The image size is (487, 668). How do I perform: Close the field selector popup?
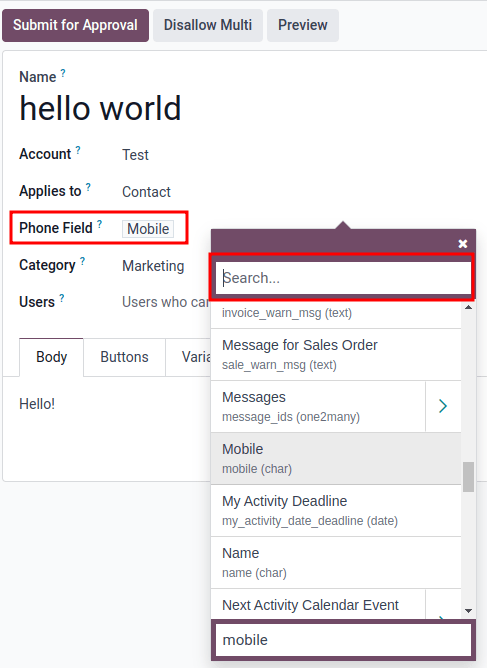463,244
